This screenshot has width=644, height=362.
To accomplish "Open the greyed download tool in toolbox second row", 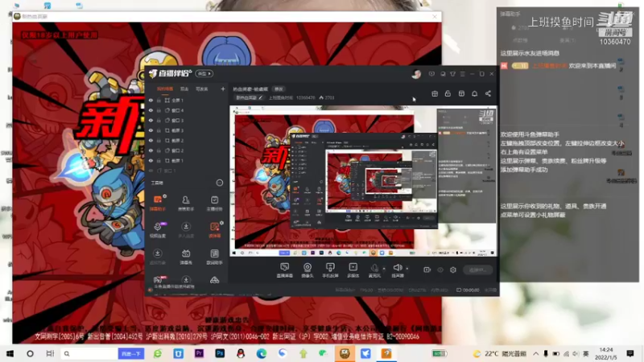I will click(x=186, y=229).
